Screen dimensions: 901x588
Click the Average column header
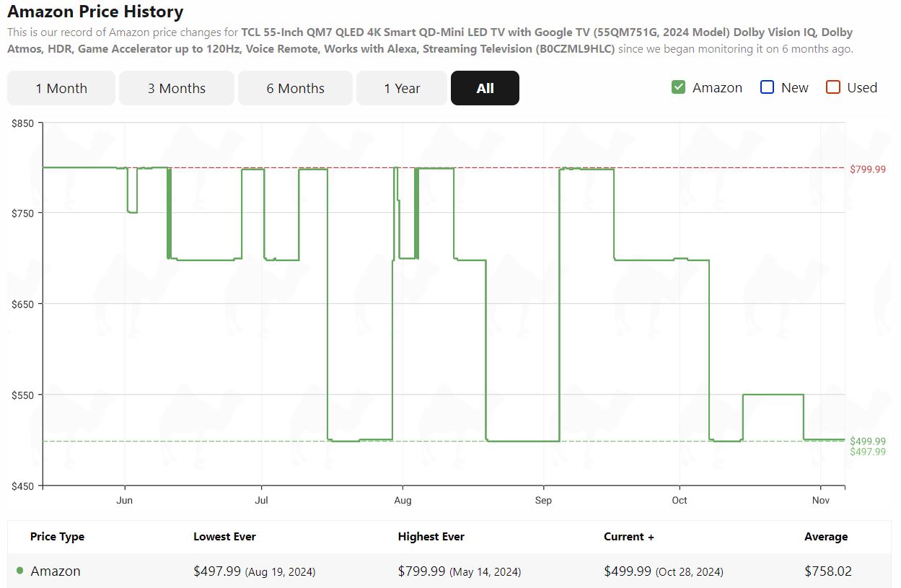pos(826,537)
